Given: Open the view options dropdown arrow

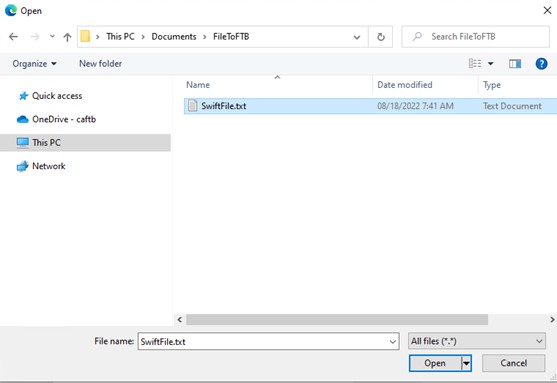Looking at the screenshot, I should click(491, 64).
